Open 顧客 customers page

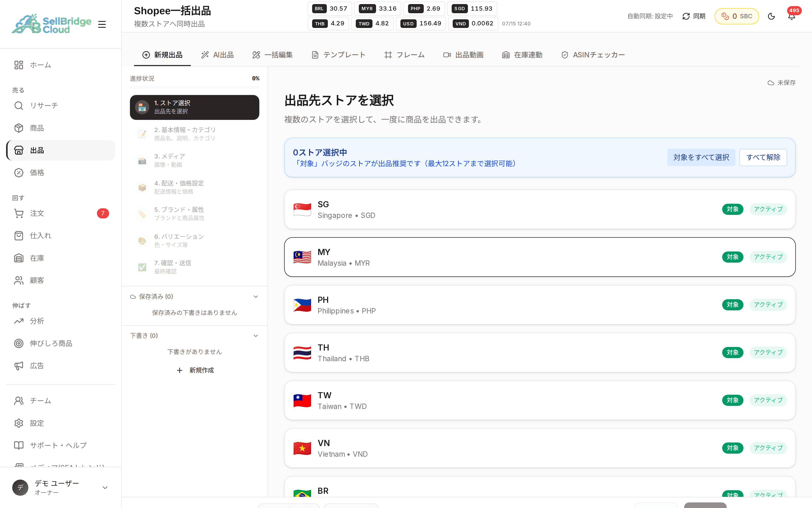[61, 280]
